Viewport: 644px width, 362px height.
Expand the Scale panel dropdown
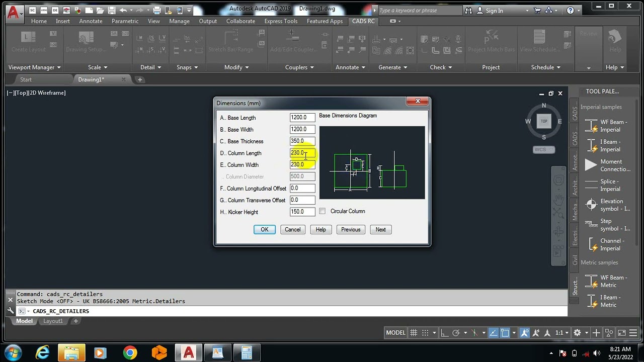tap(98, 67)
